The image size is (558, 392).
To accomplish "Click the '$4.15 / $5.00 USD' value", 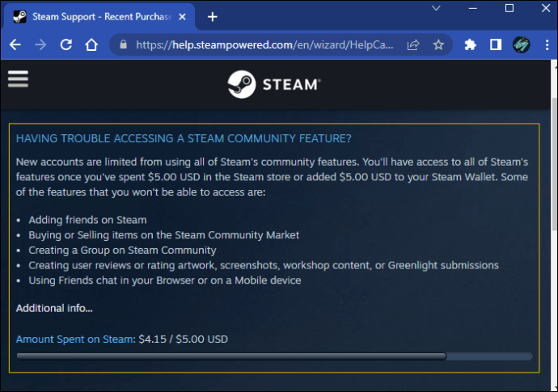I will pyautogui.click(x=184, y=339).
